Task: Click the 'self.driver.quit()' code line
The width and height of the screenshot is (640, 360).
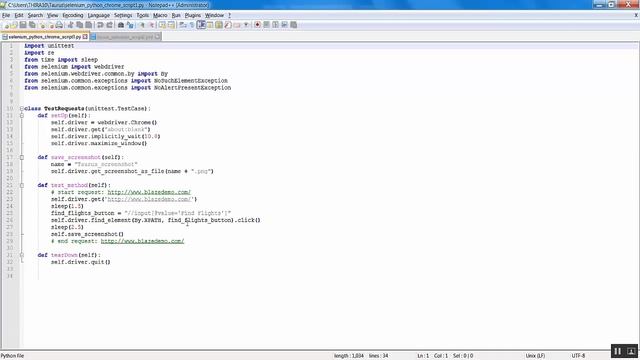Action: click(x=80, y=262)
